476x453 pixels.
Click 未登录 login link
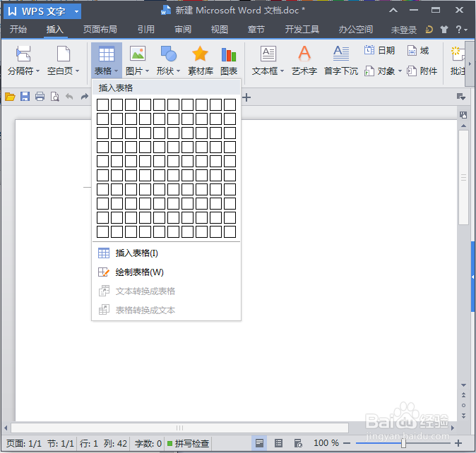pos(404,30)
